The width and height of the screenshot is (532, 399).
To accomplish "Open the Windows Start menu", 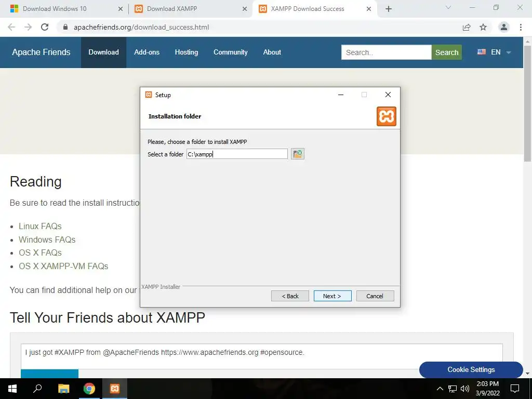I will (12, 389).
